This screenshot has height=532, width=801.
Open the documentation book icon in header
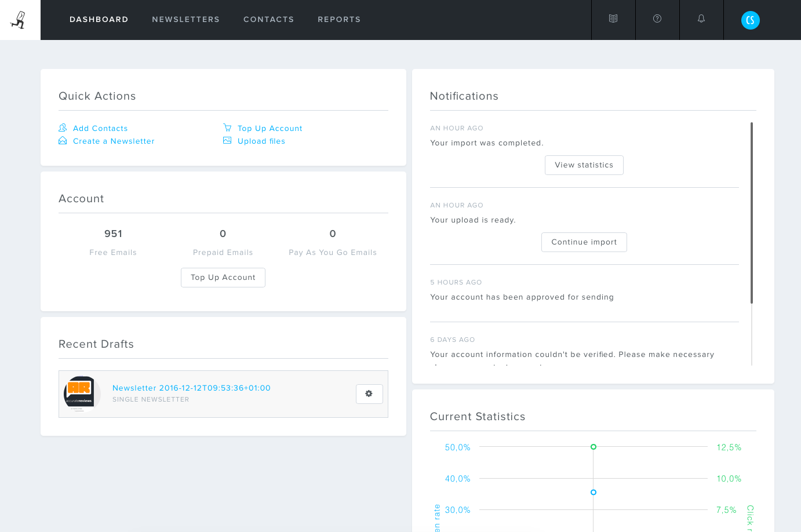tap(613, 19)
